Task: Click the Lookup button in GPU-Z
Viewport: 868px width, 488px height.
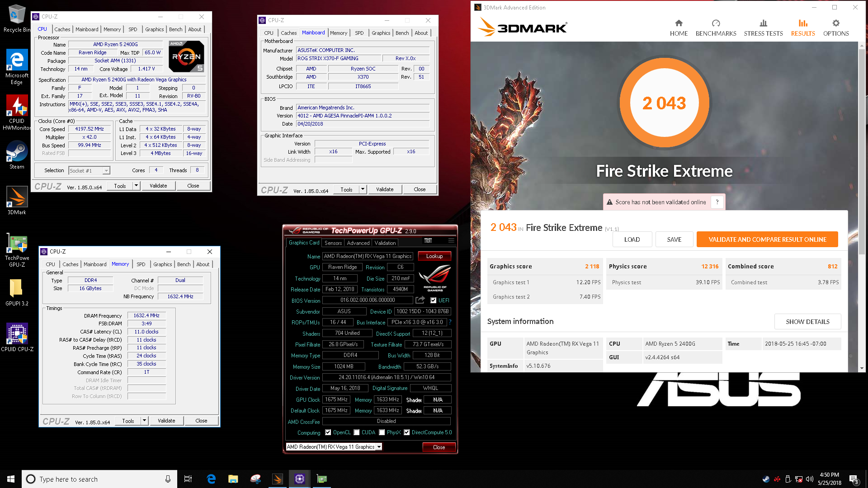Action: pyautogui.click(x=434, y=256)
